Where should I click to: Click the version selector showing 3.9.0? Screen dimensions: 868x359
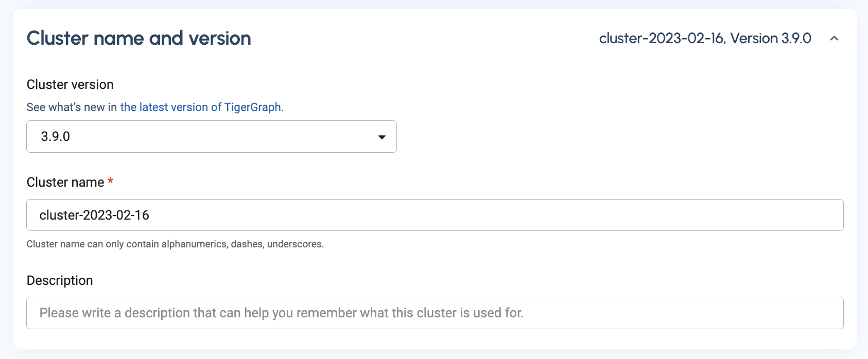click(211, 136)
